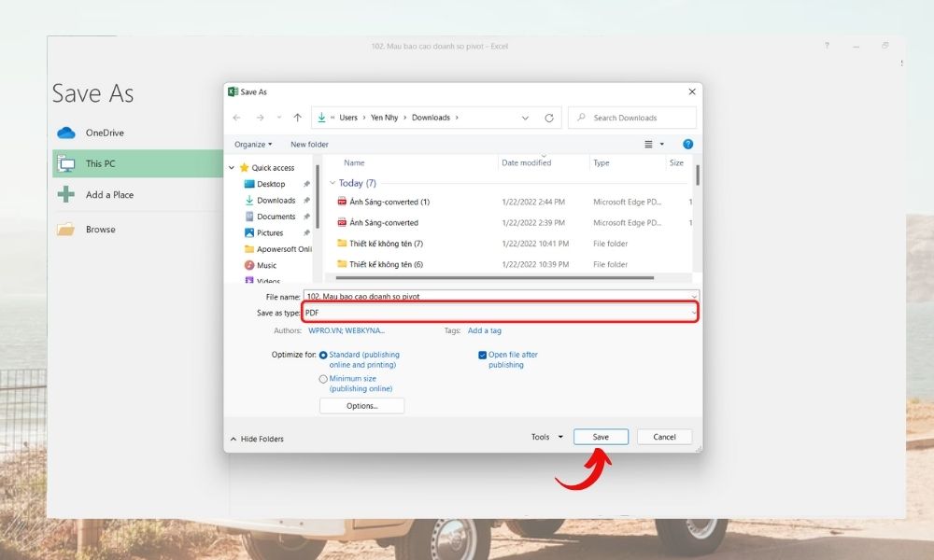Click Add a tag link

pos(484,330)
